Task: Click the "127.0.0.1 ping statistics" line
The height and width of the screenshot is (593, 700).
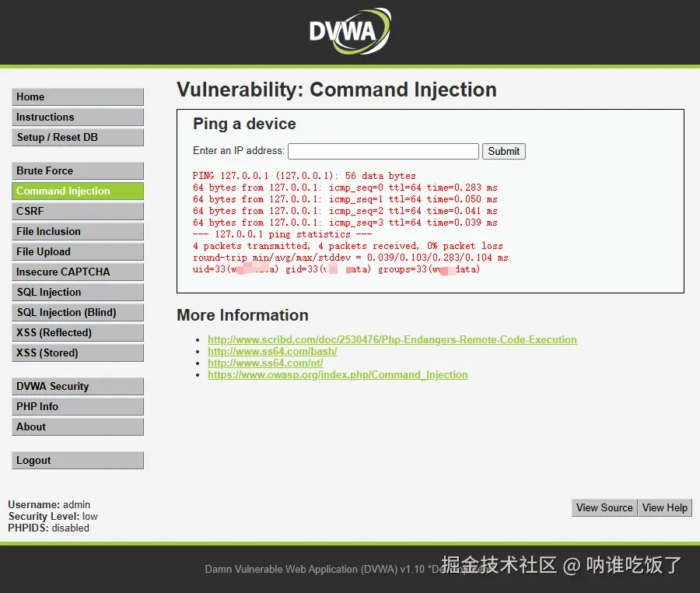Action: [282, 234]
